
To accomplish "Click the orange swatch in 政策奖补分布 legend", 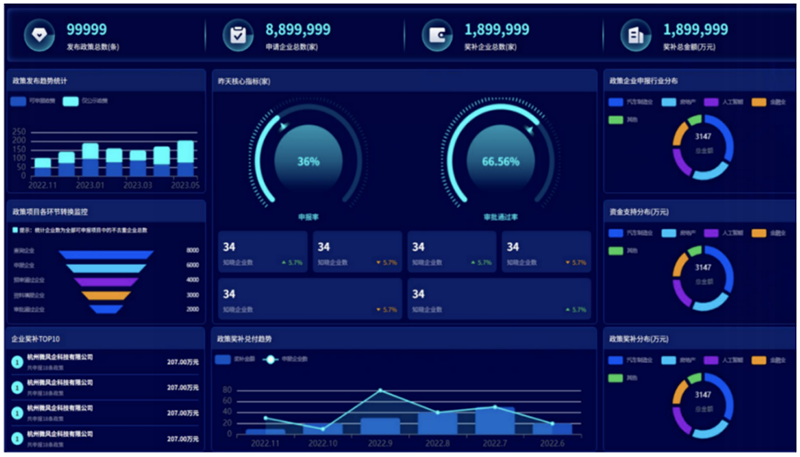I will (x=759, y=360).
